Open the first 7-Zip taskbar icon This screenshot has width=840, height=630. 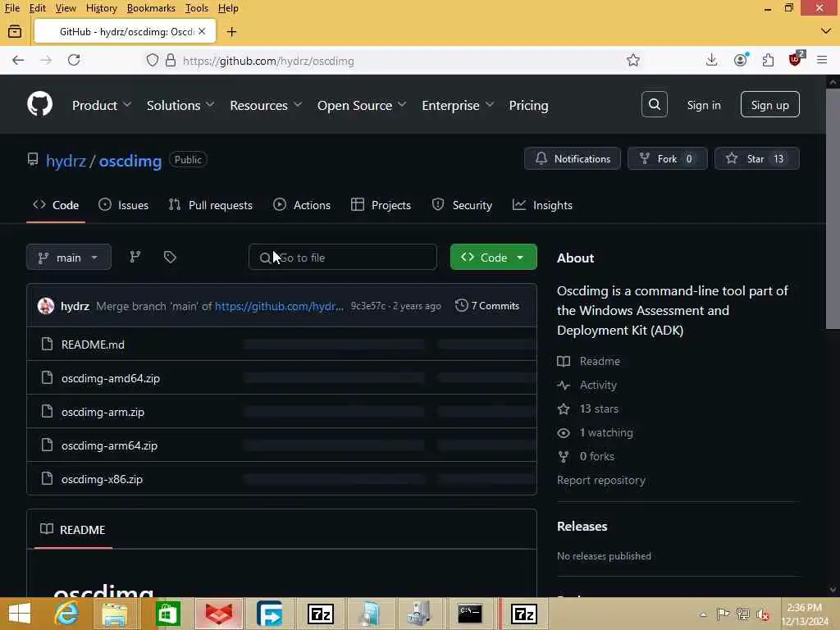click(x=321, y=614)
